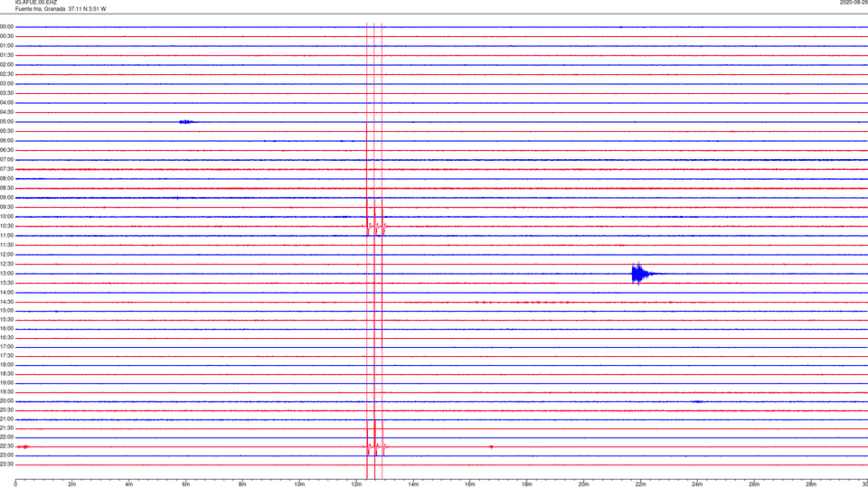This screenshot has width=868, height=488.
Task: Click the 04:00 time label
Action: [x=7, y=102]
